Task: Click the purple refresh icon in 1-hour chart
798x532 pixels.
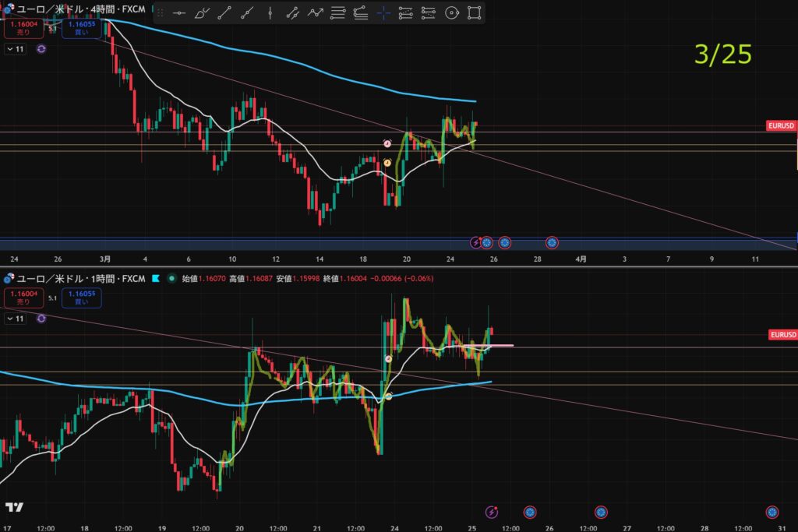Action: [x=41, y=318]
